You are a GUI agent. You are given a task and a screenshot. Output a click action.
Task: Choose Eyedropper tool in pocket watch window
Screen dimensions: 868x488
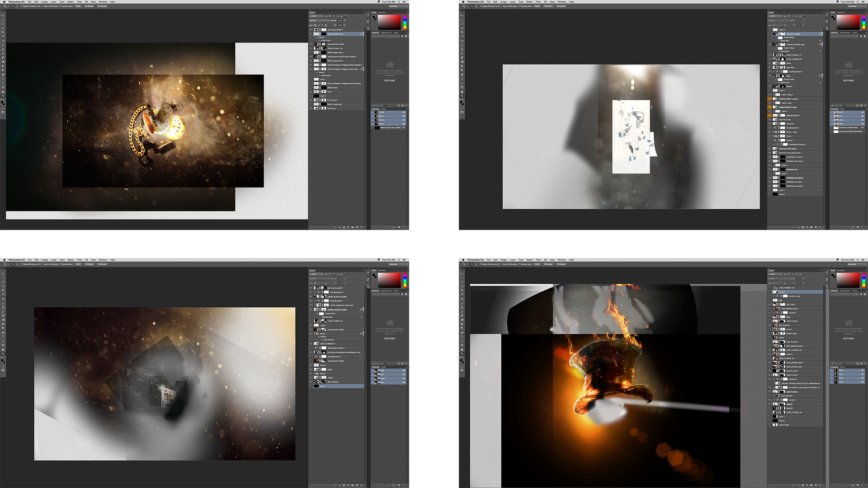3,36
